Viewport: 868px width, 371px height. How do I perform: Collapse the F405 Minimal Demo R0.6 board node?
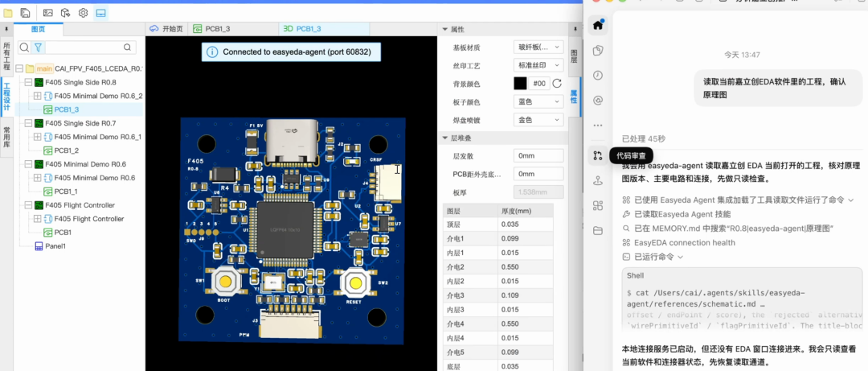click(28, 164)
